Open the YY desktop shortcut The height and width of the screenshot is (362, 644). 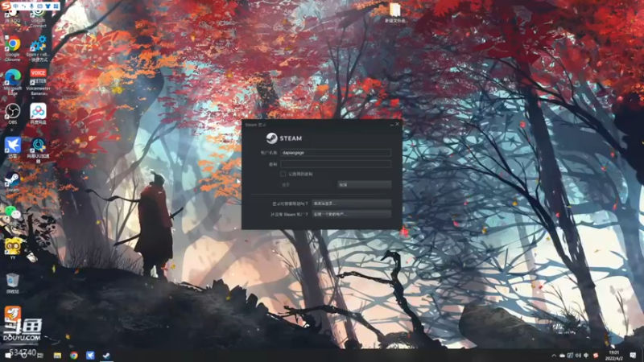[x=13, y=246]
